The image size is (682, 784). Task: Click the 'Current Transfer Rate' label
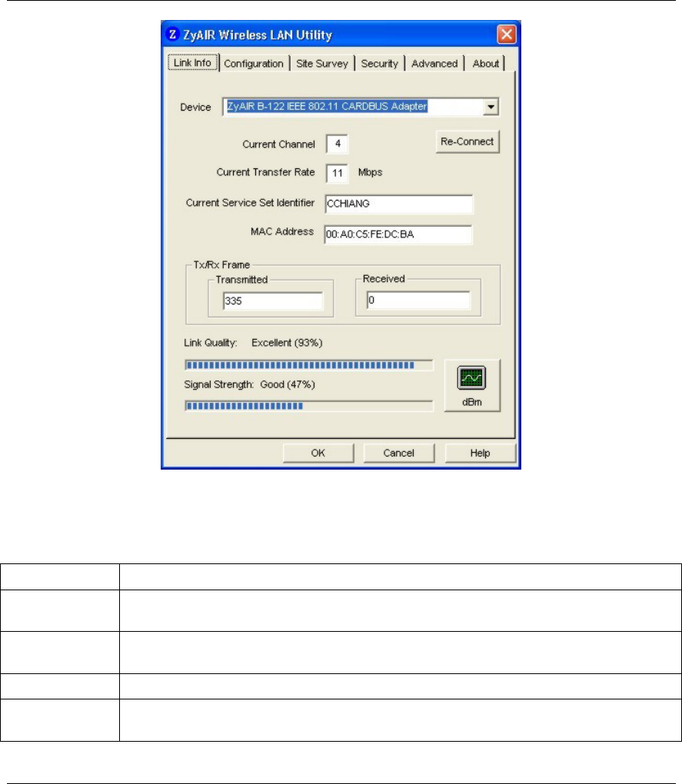265,172
